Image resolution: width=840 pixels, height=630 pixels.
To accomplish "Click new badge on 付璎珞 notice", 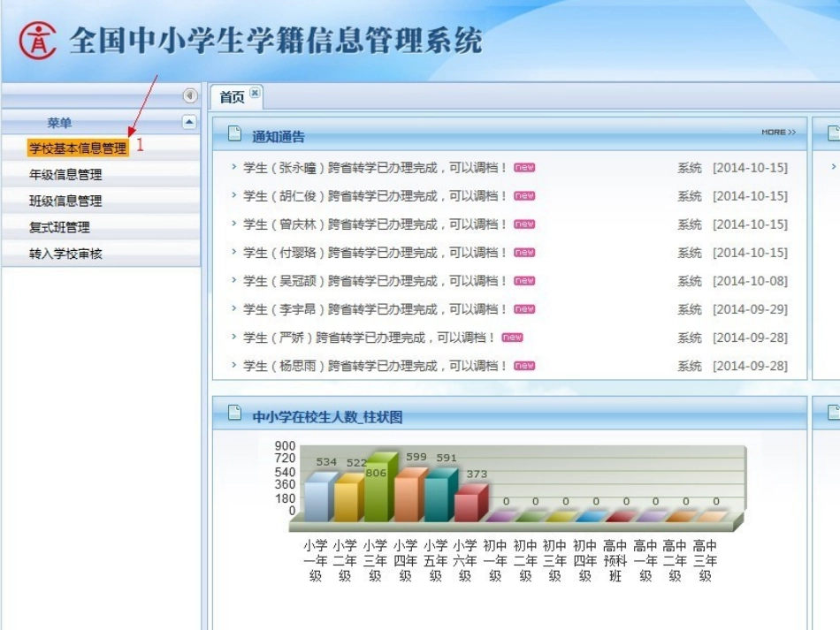I will pyautogui.click(x=524, y=253).
